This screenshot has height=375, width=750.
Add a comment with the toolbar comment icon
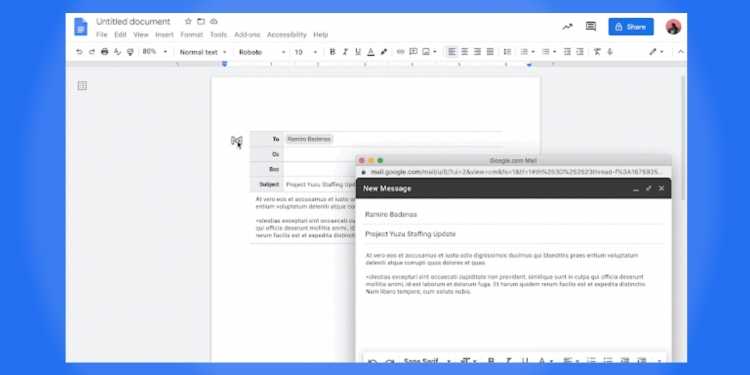[413, 52]
